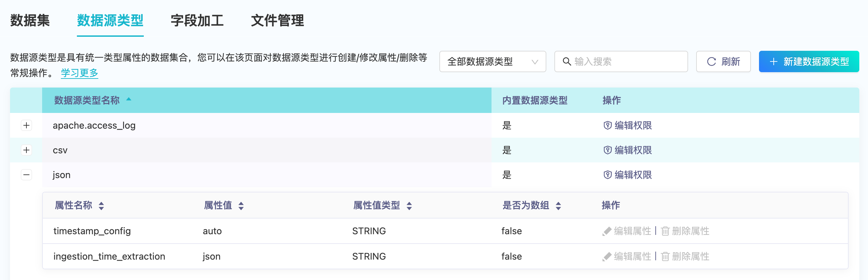
Task: Click 编辑权限 for apache.access_log
Action: [x=627, y=125]
